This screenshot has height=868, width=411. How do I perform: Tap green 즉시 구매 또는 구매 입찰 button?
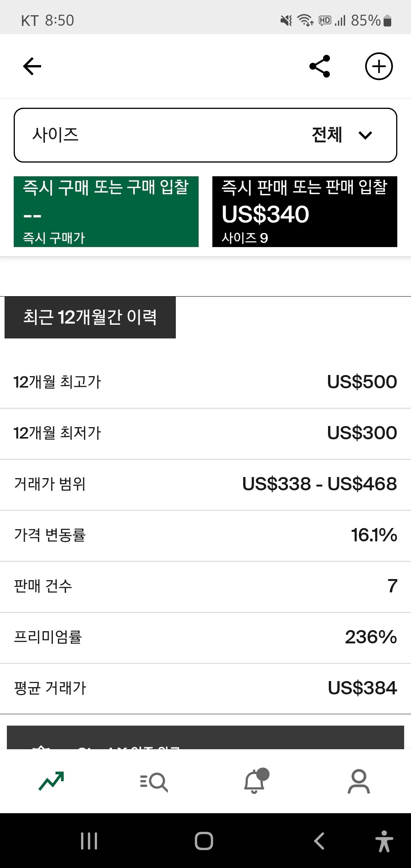pyautogui.click(x=106, y=212)
